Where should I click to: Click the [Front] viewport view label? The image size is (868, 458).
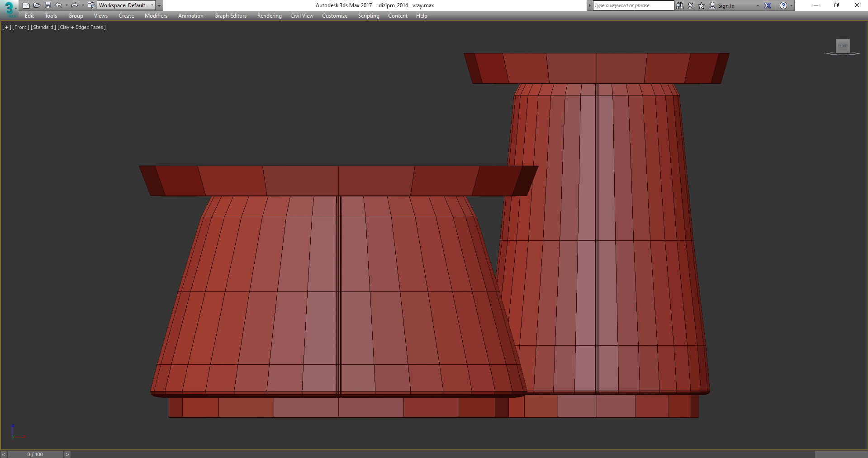(21, 27)
